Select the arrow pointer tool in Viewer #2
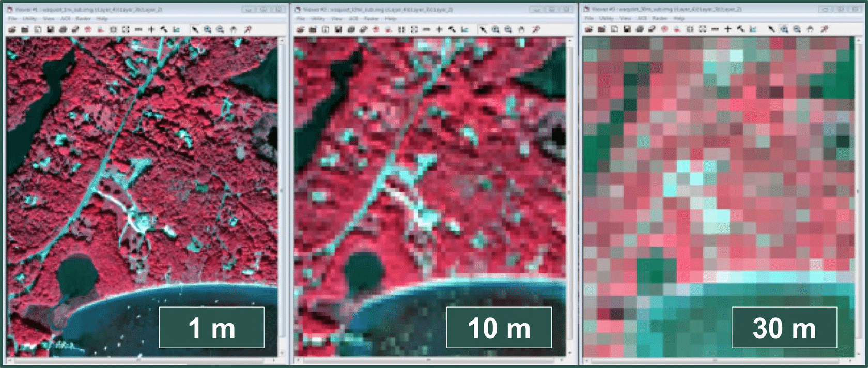 click(483, 29)
